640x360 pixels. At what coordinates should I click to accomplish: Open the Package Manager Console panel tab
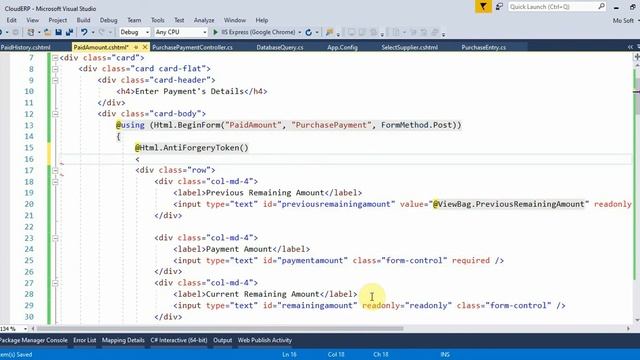pos(34,340)
